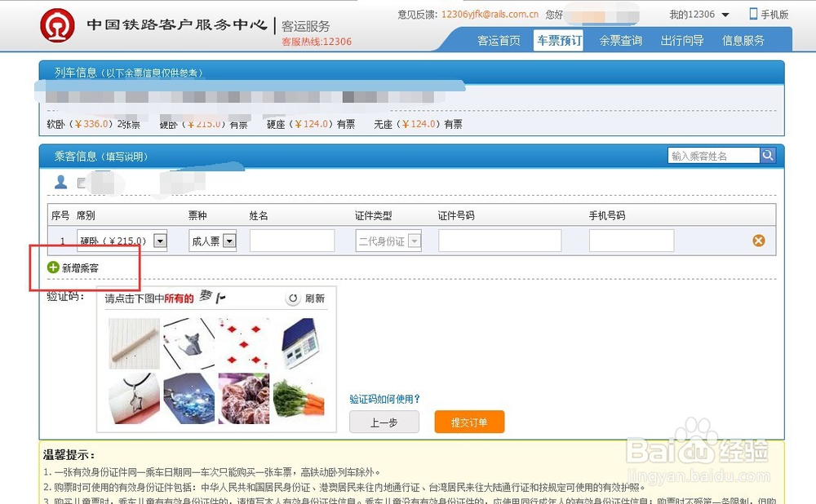The width and height of the screenshot is (816, 504).
Task: Click the passenger search magnifier icon
Action: 768,155
